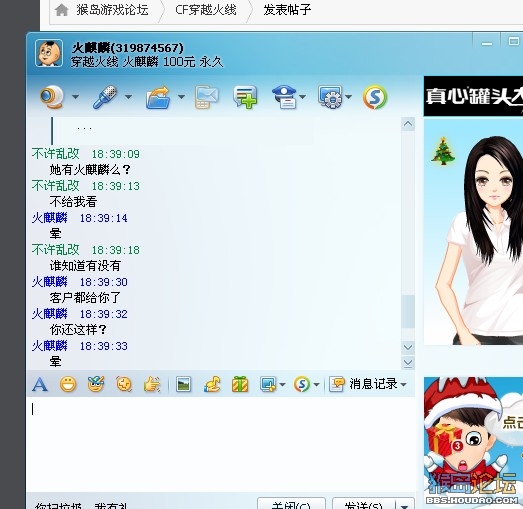Send a window shake nudge

coord(124,384)
